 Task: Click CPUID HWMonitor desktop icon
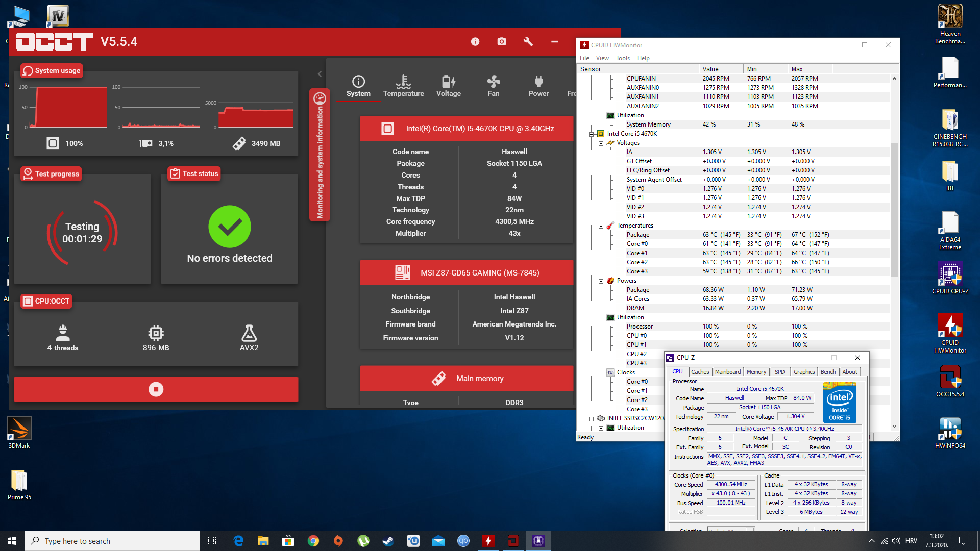950,333
